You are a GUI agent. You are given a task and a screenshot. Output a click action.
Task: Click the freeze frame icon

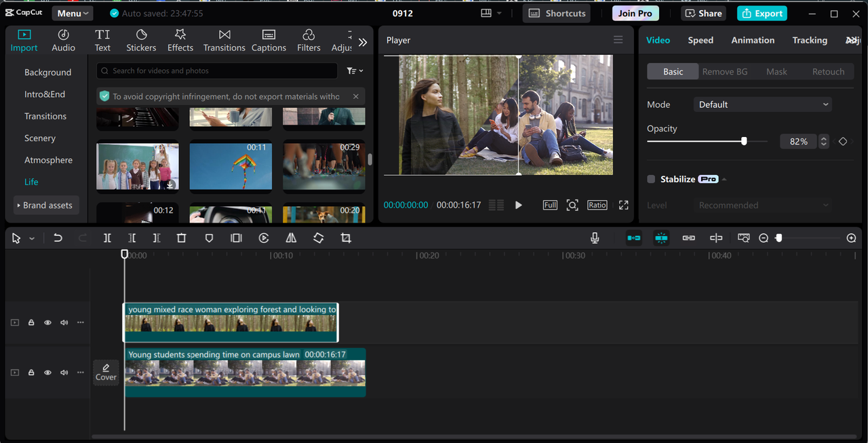point(236,238)
